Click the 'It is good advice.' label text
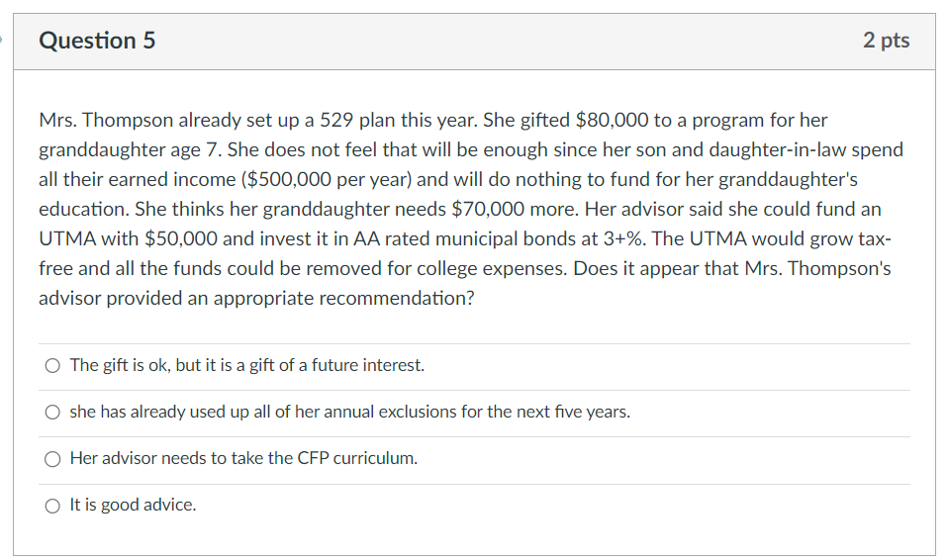This screenshot has height=560, width=949. pos(133,505)
